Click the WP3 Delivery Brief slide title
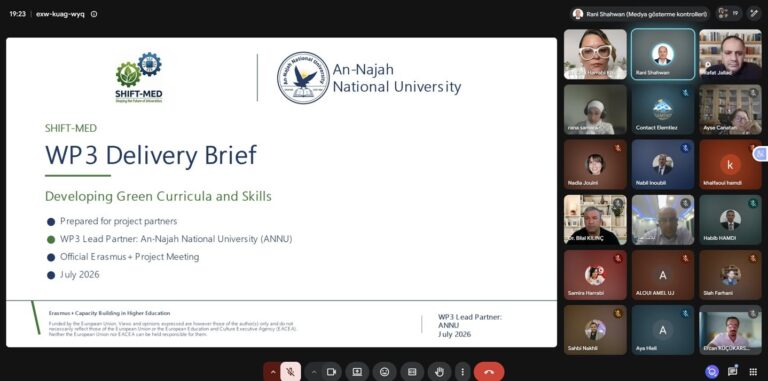Screen dimensions: 768x381 coord(151,155)
